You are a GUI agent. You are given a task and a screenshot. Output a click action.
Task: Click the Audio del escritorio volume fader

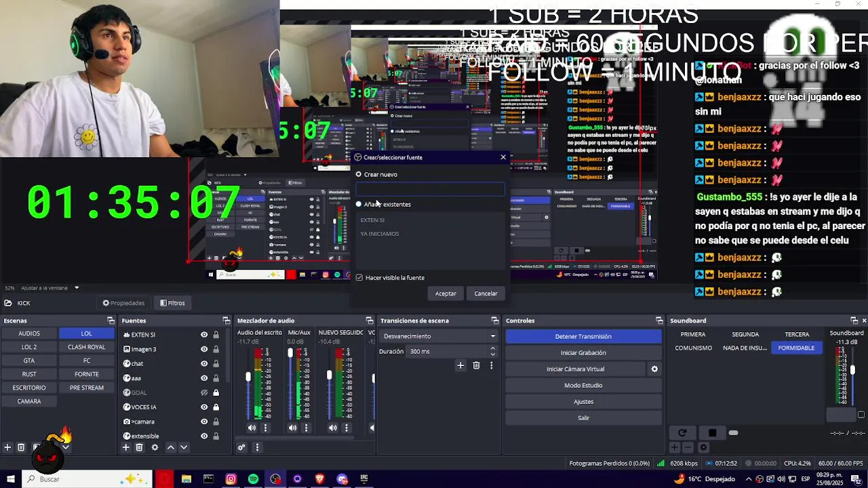click(x=248, y=377)
